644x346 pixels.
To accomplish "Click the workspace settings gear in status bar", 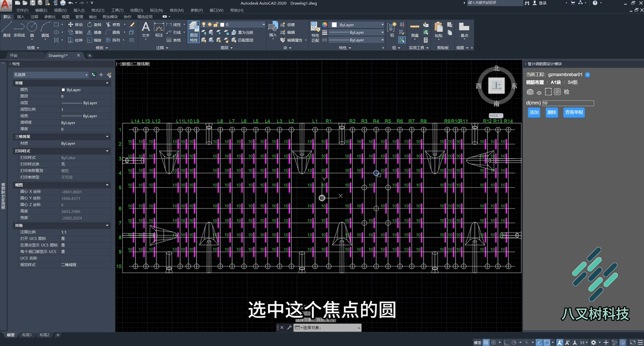I will [593, 343].
